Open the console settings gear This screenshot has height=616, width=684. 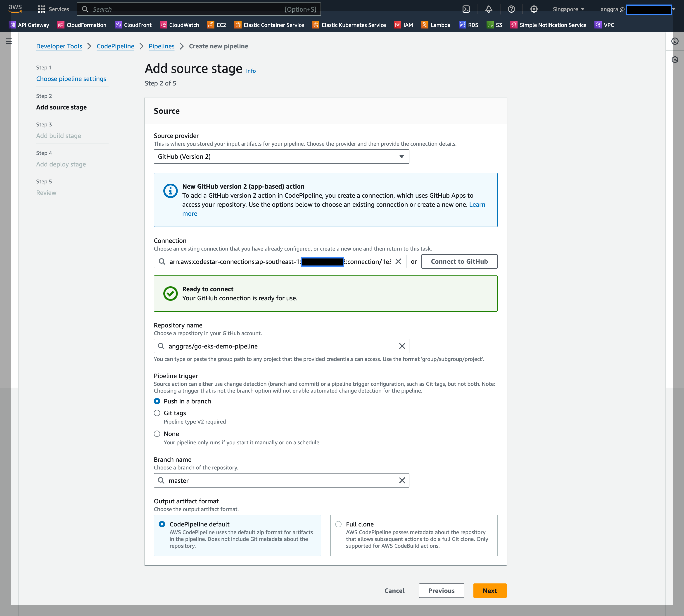pyautogui.click(x=534, y=9)
